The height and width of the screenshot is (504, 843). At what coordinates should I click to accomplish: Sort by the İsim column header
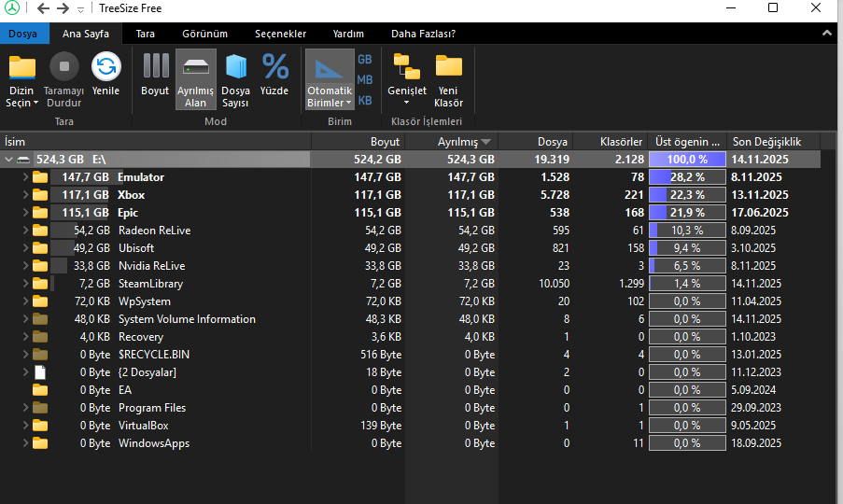click(155, 142)
